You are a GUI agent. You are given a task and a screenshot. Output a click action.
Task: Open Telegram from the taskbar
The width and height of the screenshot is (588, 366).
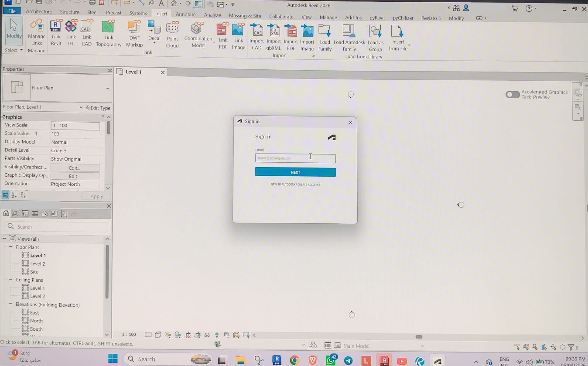[348, 360]
